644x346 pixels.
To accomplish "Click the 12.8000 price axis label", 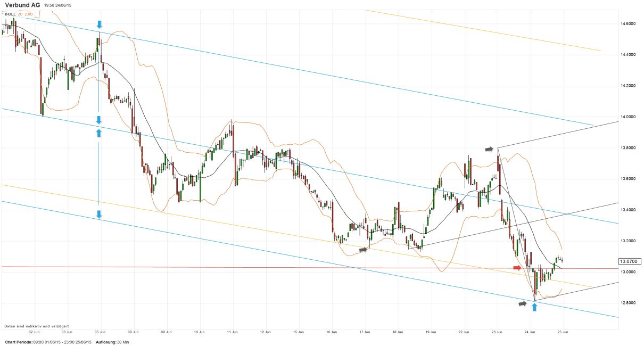I will 629,303.
